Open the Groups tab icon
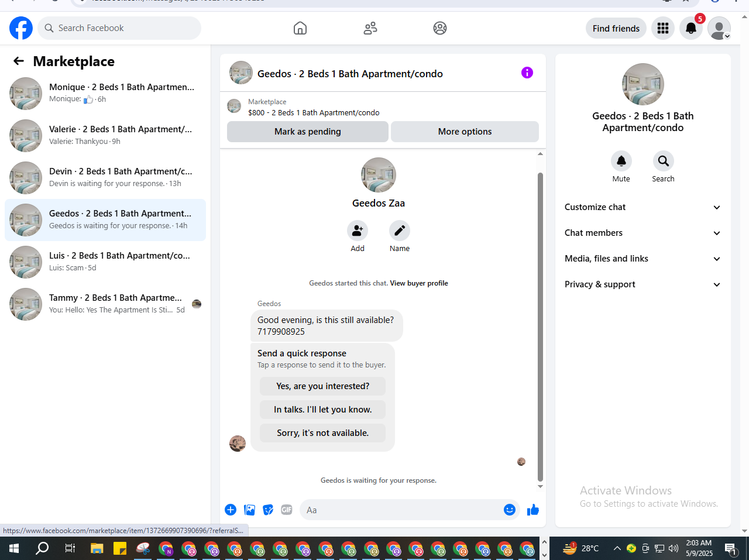 440,28
